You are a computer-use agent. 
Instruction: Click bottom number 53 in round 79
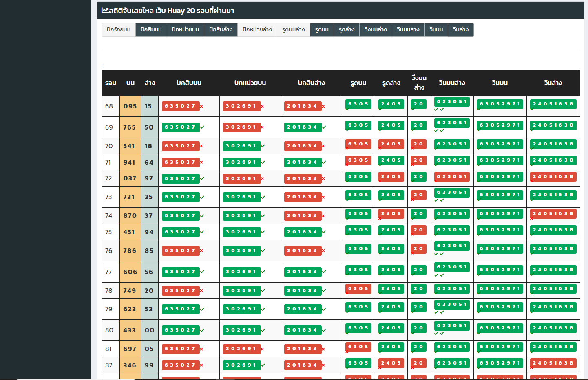148,309
